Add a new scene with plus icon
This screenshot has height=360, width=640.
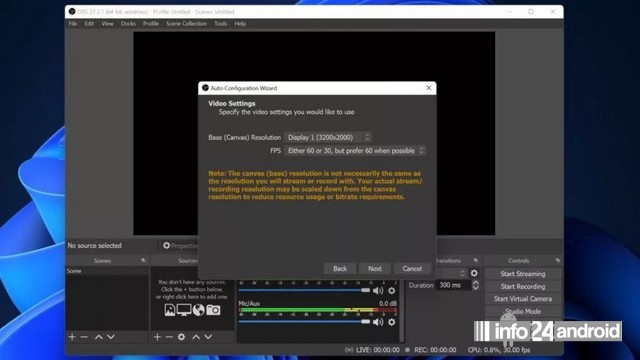pyautogui.click(x=72, y=337)
